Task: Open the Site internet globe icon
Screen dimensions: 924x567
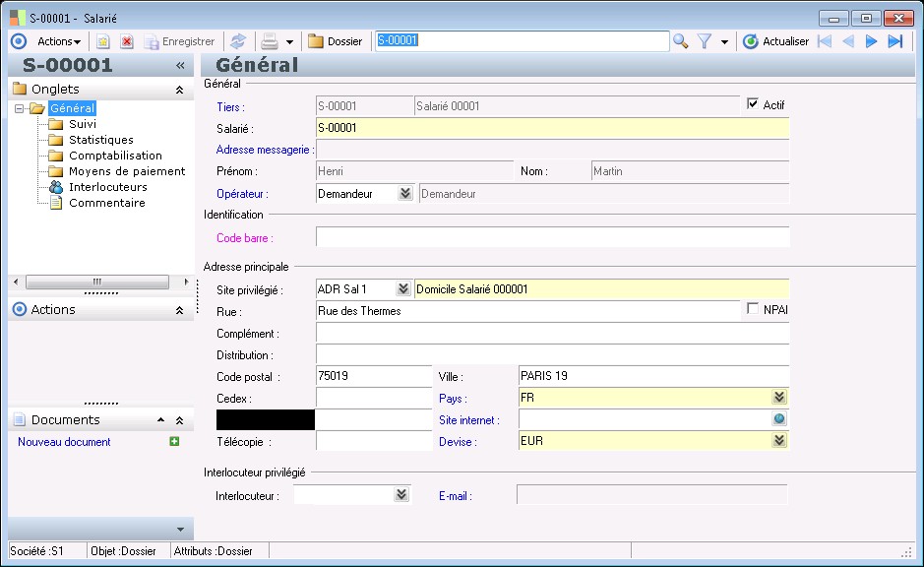Action: (x=779, y=419)
